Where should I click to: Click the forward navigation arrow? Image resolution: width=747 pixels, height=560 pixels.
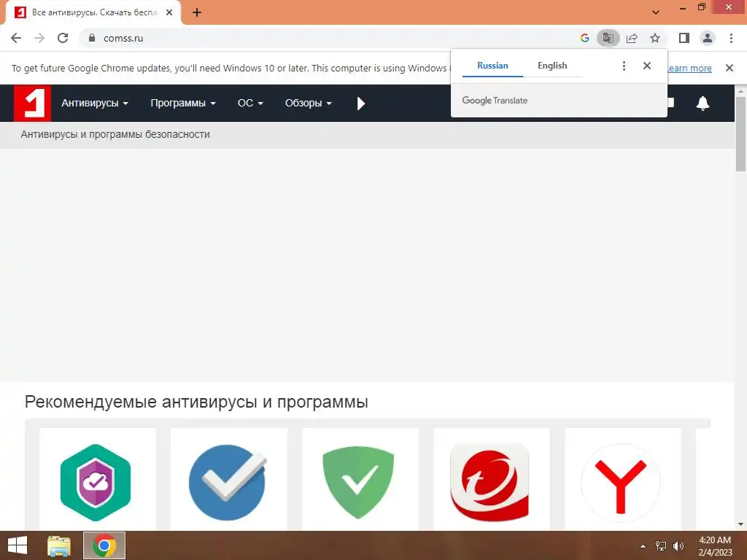coord(39,38)
